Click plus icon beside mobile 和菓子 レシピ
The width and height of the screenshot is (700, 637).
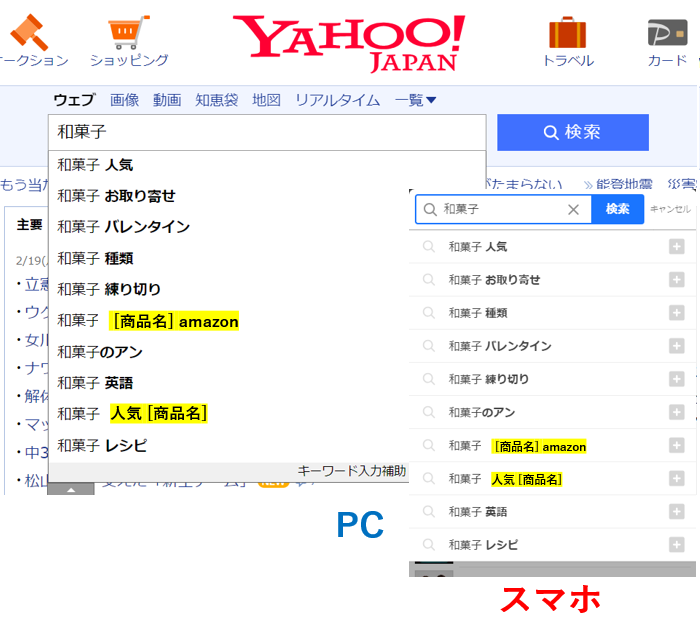[677, 545]
